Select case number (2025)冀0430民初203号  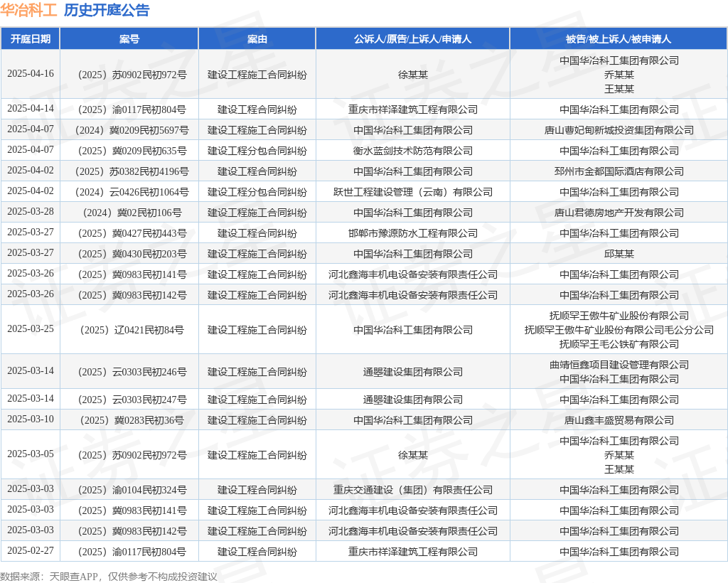click(x=132, y=254)
